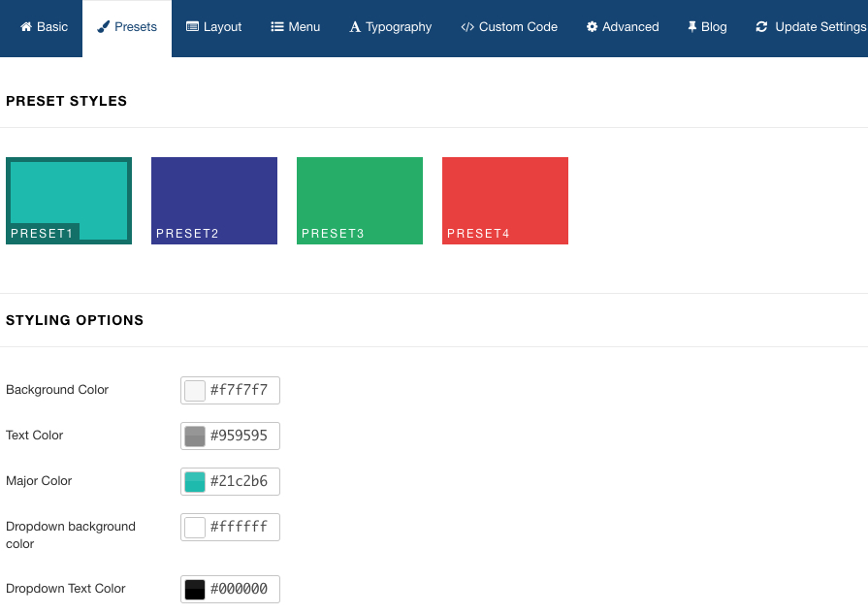Choose the blue PRESET2 style
Screen dimensions: 868x614
point(214,200)
